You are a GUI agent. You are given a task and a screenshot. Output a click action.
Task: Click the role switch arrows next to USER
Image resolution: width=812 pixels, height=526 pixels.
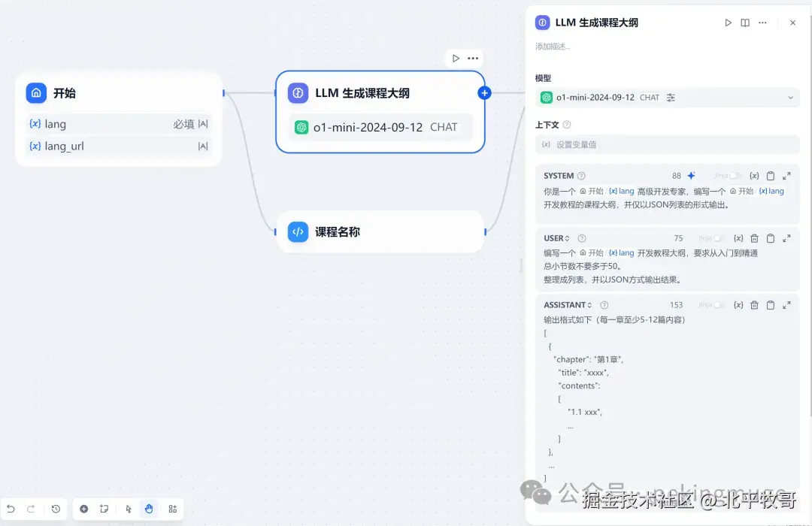566,237
